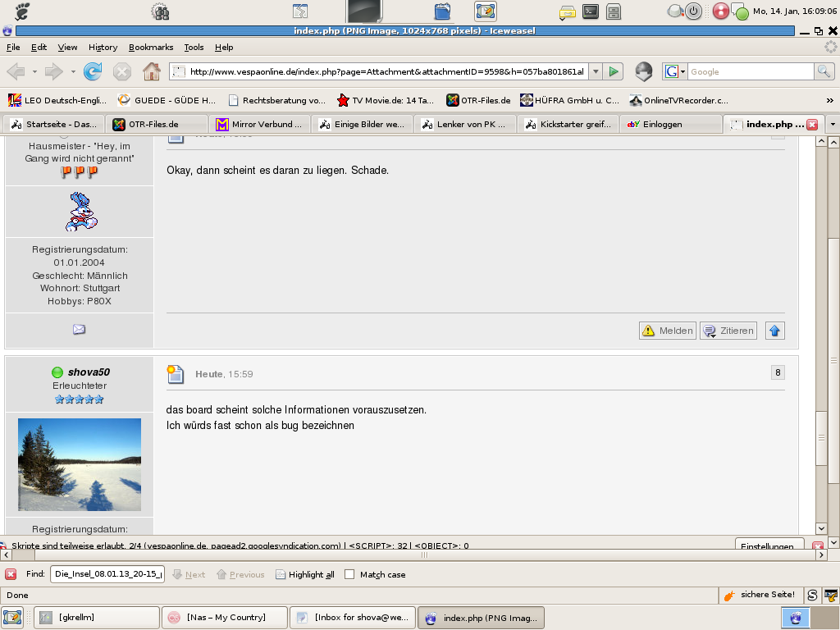Click the Melden button
The image size is (840, 630).
pyautogui.click(x=668, y=331)
